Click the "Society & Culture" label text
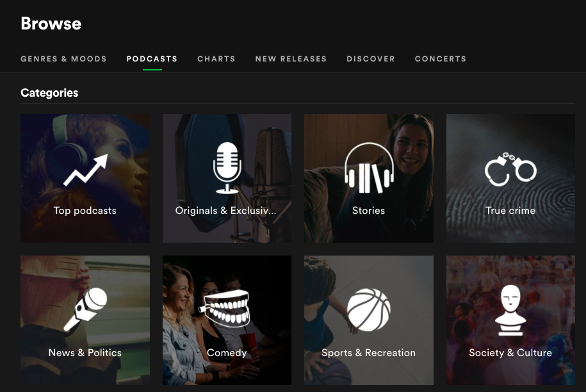 pos(510,353)
